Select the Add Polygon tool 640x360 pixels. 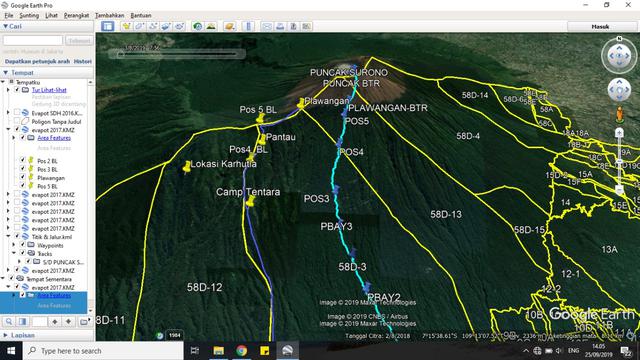click(140, 26)
